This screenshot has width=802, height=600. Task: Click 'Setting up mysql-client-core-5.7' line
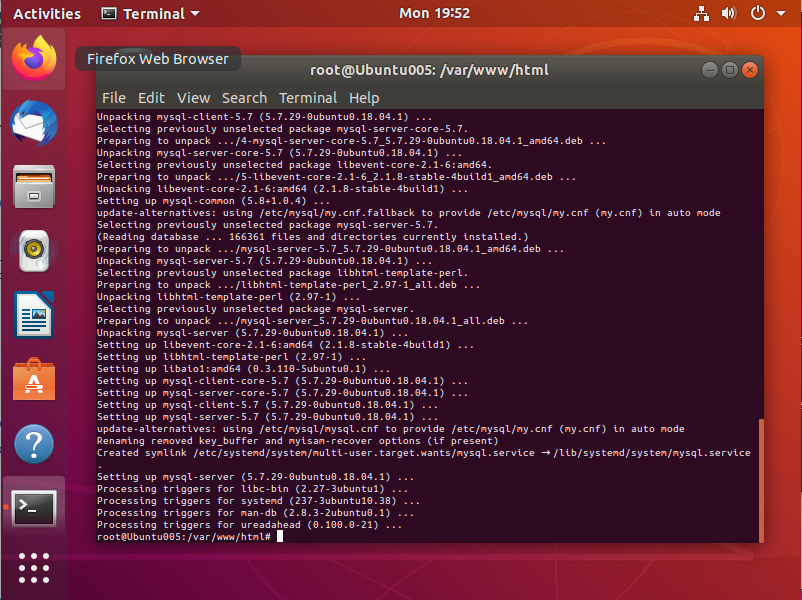pos(282,381)
